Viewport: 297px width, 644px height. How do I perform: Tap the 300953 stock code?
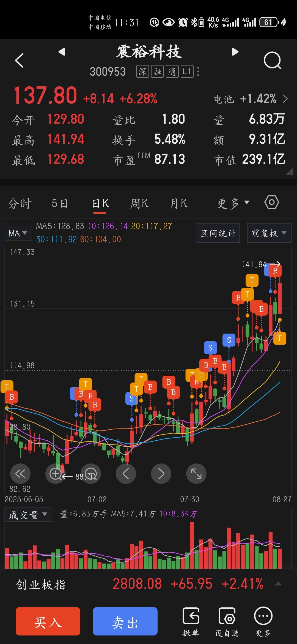[x=108, y=72]
